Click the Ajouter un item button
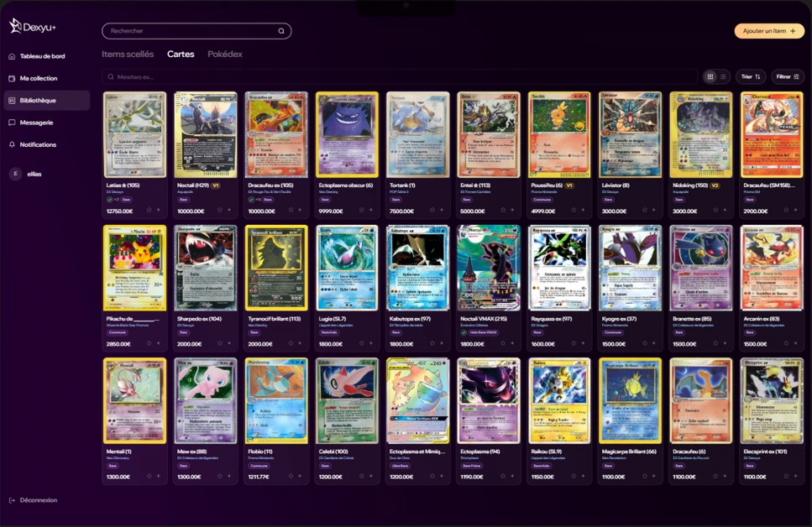This screenshot has width=812, height=527. point(769,31)
